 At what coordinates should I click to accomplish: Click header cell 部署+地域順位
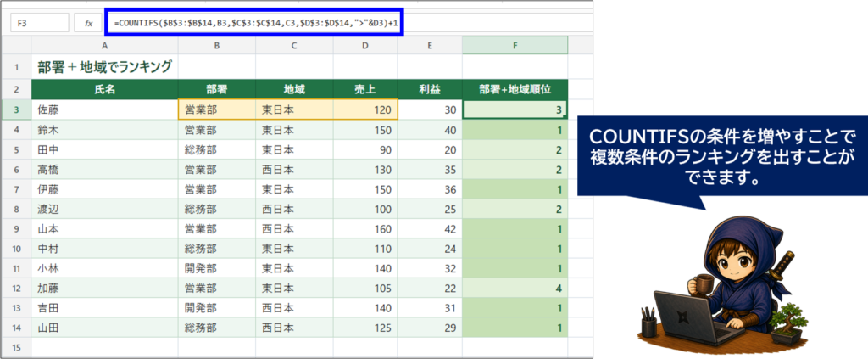pos(515,90)
